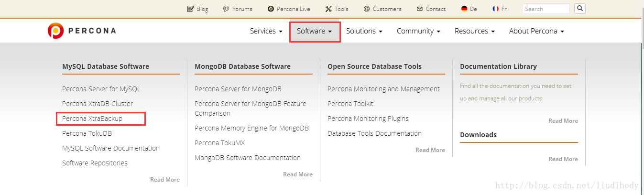The width and height of the screenshot is (644, 195).
Task: Click the MySQL Database Software heading
Action: click(106, 66)
